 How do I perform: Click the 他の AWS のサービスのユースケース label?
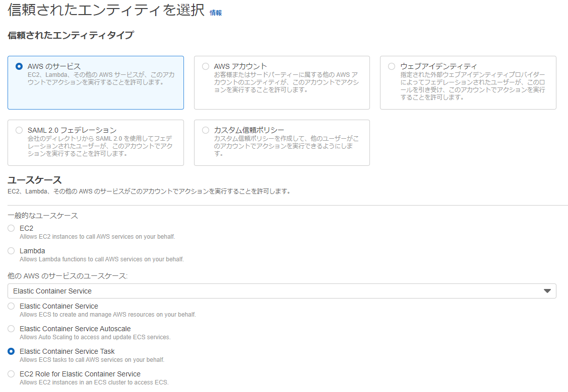click(x=67, y=276)
